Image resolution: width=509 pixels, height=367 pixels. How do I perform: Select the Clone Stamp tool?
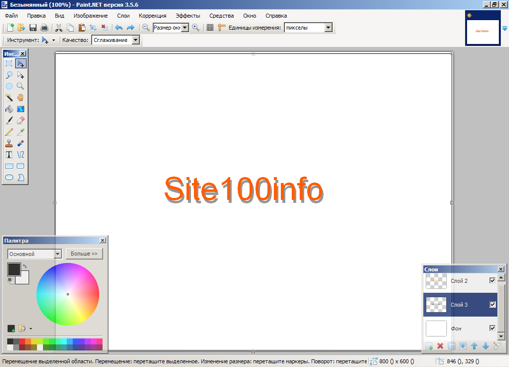pyautogui.click(x=9, y=143)
